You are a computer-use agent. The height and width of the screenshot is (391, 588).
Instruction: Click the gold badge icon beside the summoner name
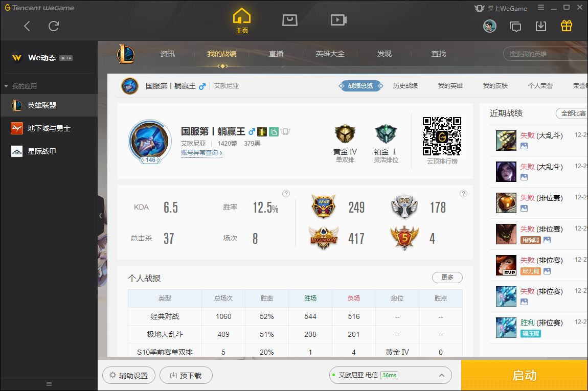tap(262, 131)
